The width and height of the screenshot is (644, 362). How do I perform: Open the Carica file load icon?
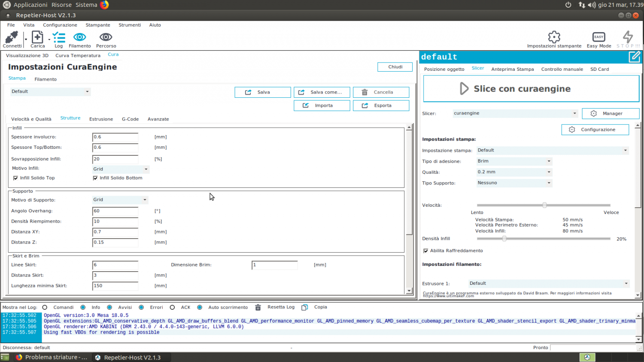(37, 37)
